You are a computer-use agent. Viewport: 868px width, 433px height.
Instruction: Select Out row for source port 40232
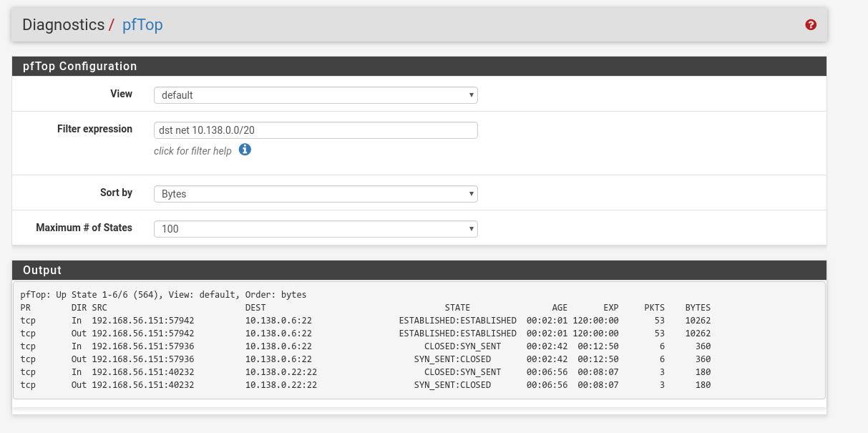click(366, 385)
